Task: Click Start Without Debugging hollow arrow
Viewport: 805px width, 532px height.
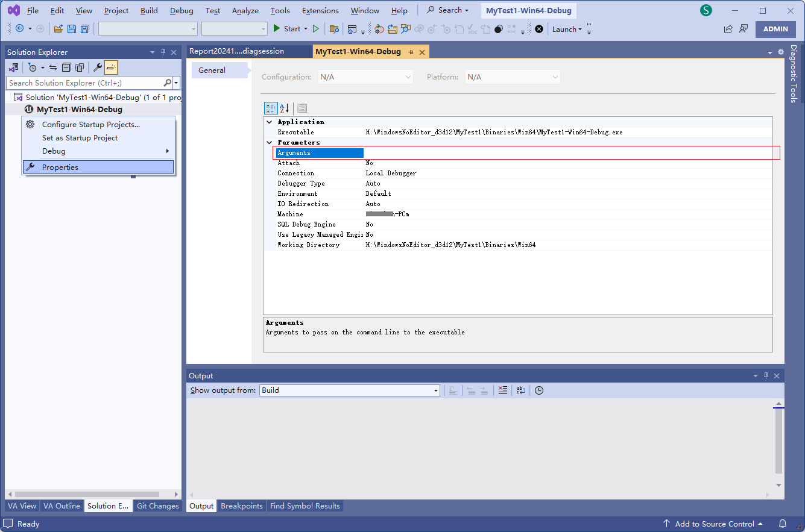Action: 315,28
